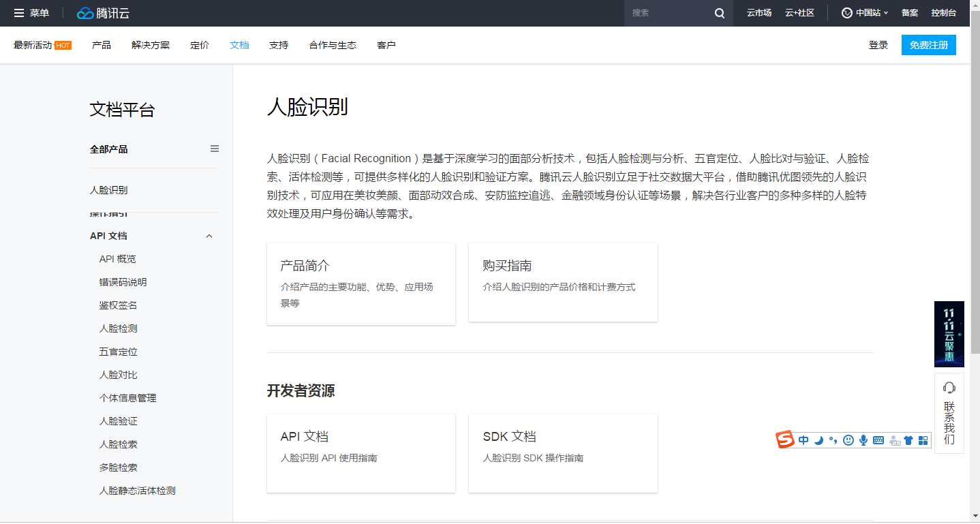Click the Sogou moon half-width icon

(x=819, y=440)
